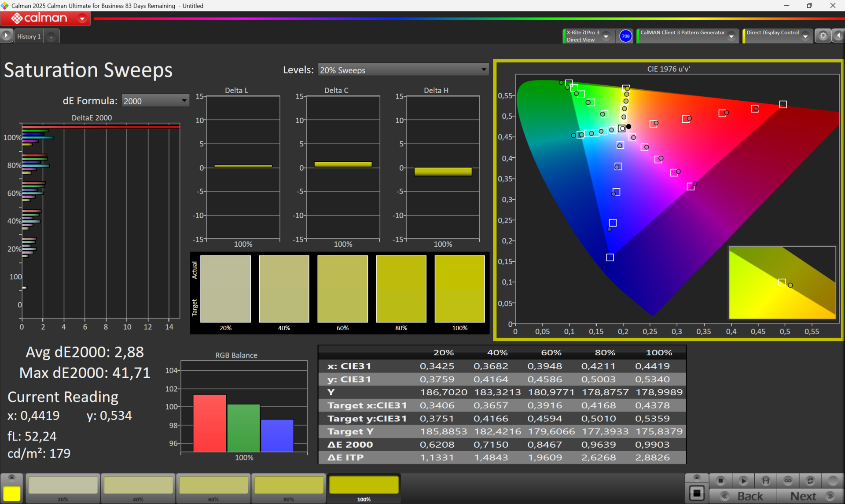Expand left panel with arrow button

tap(7, 36)
